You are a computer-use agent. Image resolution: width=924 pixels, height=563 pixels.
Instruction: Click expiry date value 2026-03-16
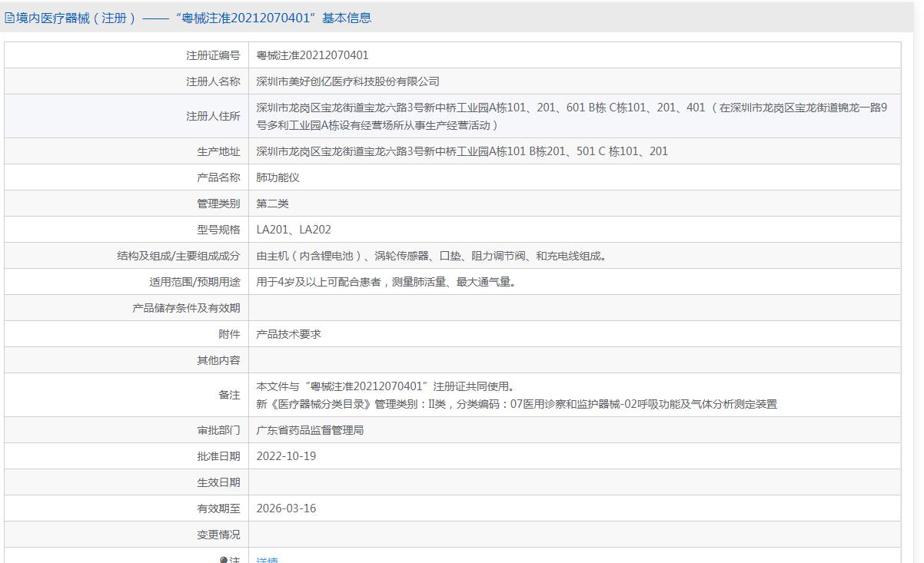point(286,508)
